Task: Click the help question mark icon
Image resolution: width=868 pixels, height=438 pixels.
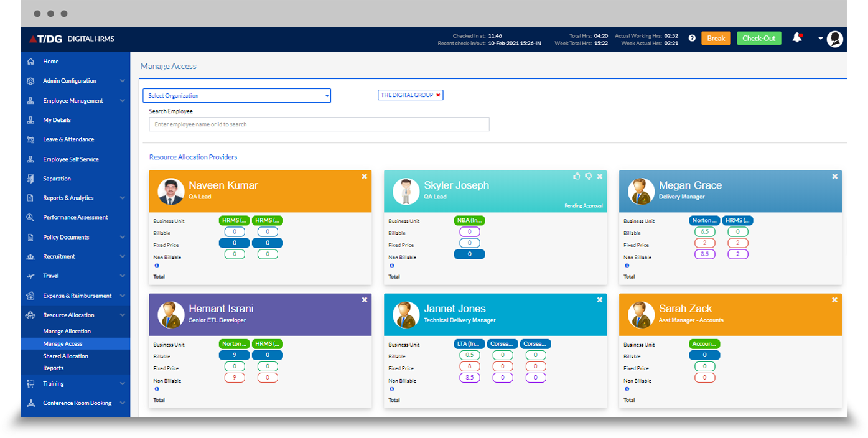Action: pos(692,39)
